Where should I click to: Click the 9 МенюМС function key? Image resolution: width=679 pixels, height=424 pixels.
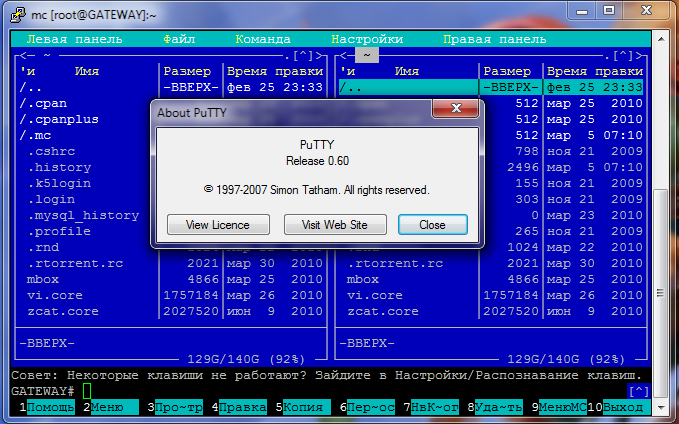(559, 407)
